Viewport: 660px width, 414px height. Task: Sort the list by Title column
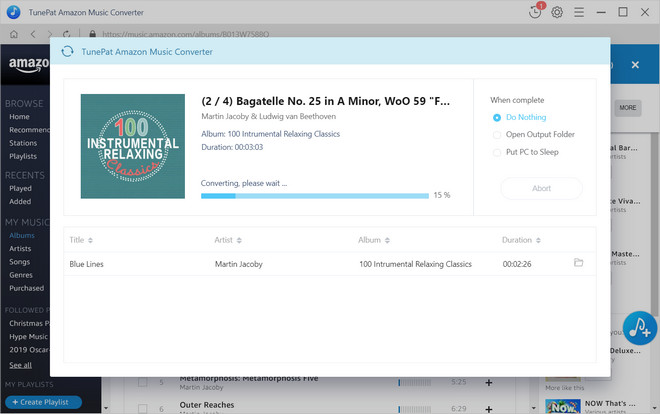pos(81,240)
